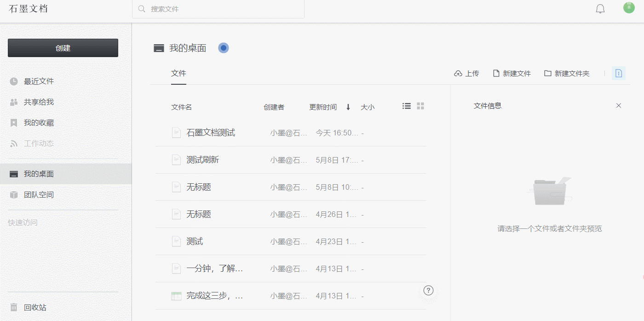Sort by the 更新时间 column header
This screenshot has height=321, width=644.
pos(323,107)
